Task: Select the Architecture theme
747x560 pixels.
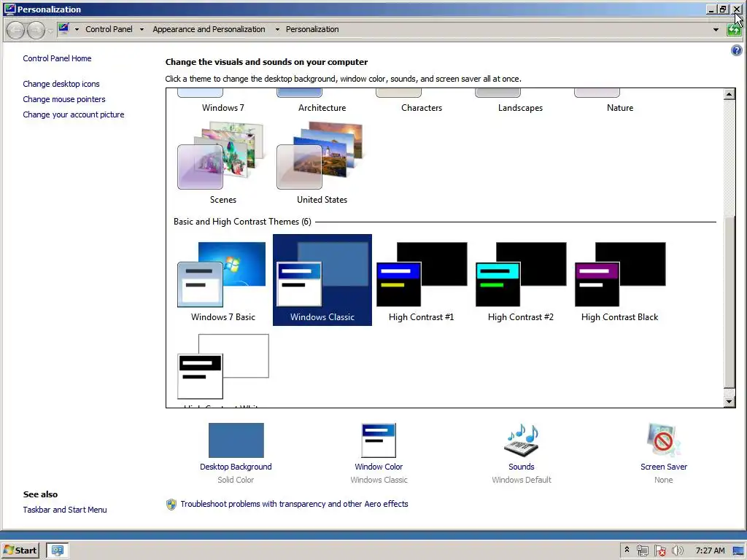Action: click(322, 101)
